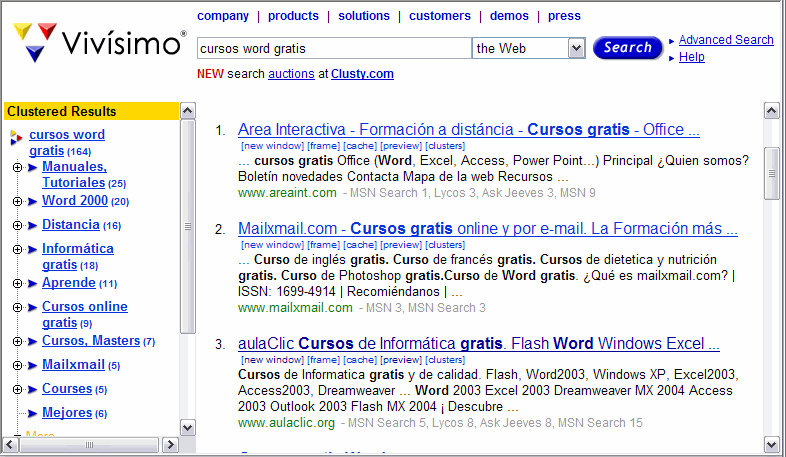Click blue arrow icon beside 'Aprende'

pyautogui.click(x=33, y=284)
